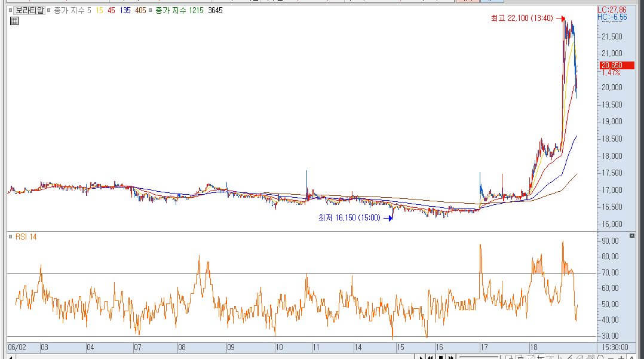Image resolution: width=644 pixels, height=359 pixels.
Task: Toggle the square marker before RSI 14
Action: click(x=11, y=237)
